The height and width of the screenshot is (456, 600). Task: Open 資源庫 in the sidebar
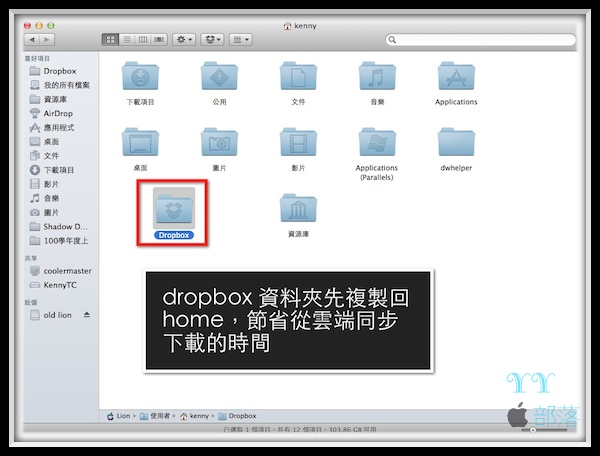pos(48,99)
